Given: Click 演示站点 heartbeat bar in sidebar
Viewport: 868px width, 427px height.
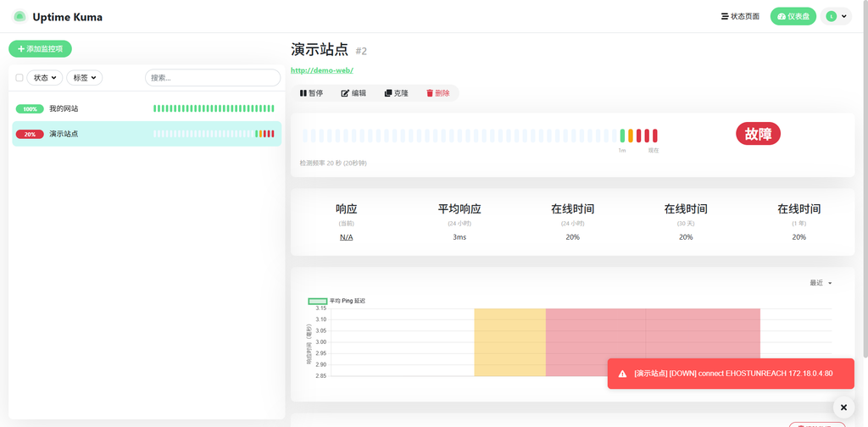Looking at the screenshot, I should click(x=214, y=134).
